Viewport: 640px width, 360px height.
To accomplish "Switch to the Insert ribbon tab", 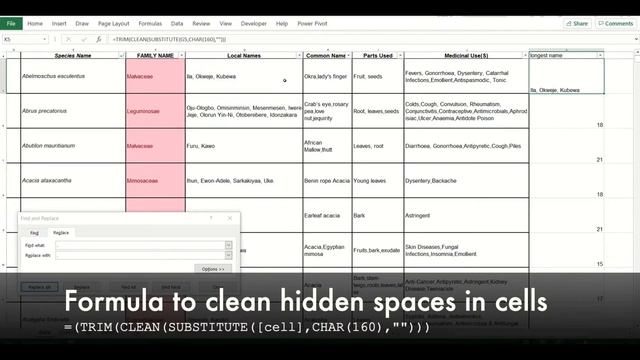I will [59, 24].
